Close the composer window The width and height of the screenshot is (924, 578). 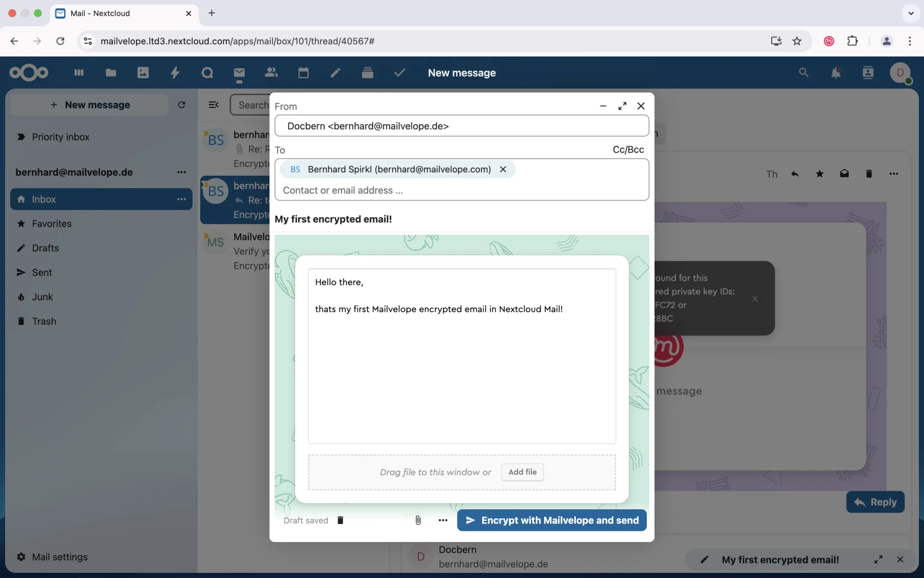pyautogui.click(x=641, y=106)
